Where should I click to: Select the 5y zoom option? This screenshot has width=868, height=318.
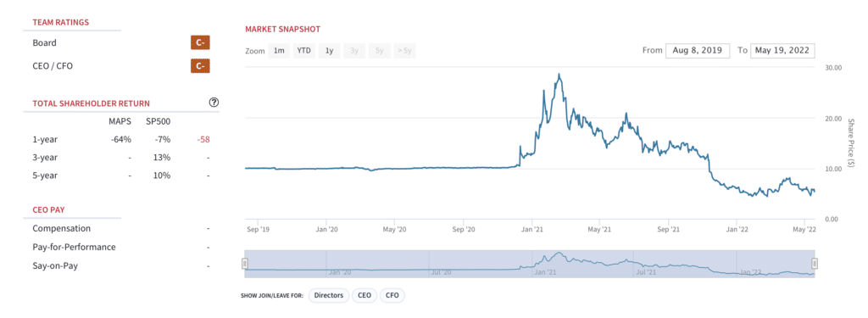coord(379,50)
